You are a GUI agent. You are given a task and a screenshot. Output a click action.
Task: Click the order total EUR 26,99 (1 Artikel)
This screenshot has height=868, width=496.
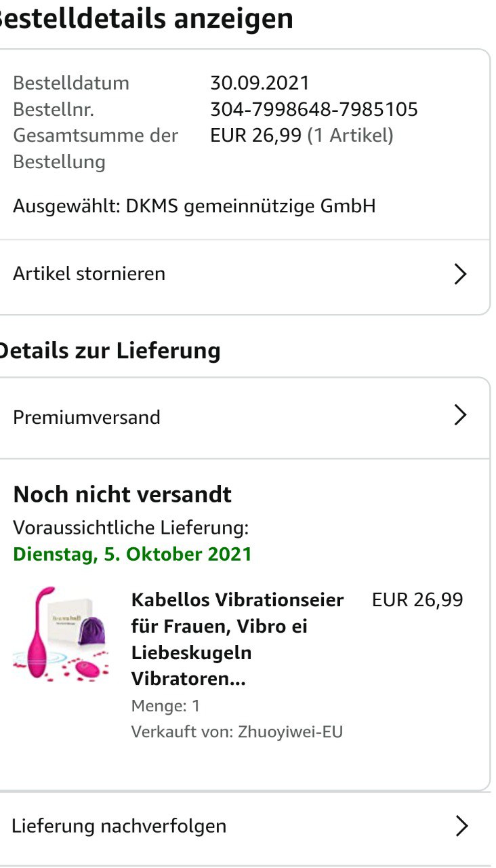click(302, 135)
